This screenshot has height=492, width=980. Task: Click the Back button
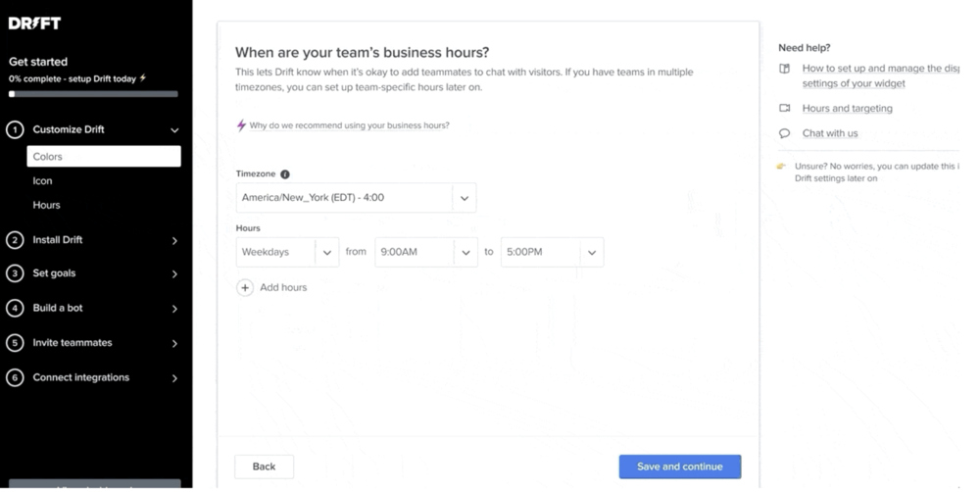(x=264, y=467)
